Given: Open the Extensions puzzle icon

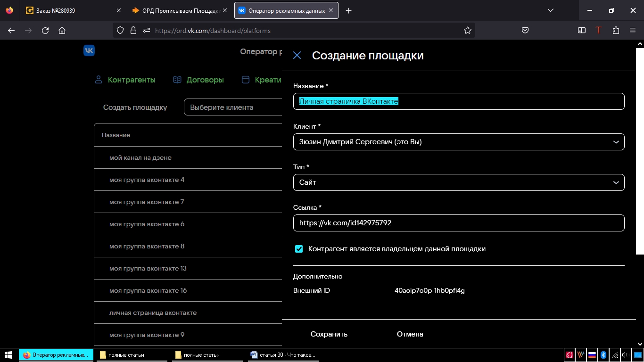Looking at the screenshot, I should (616, 30).
